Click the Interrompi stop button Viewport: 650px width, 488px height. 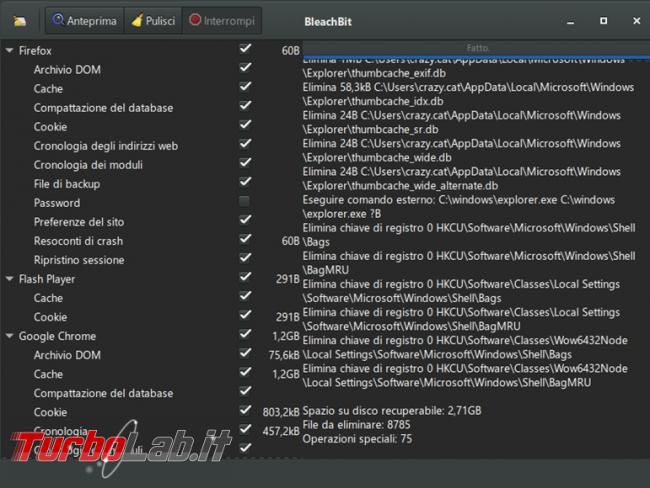pyautogui.click(x=222, y=21)
